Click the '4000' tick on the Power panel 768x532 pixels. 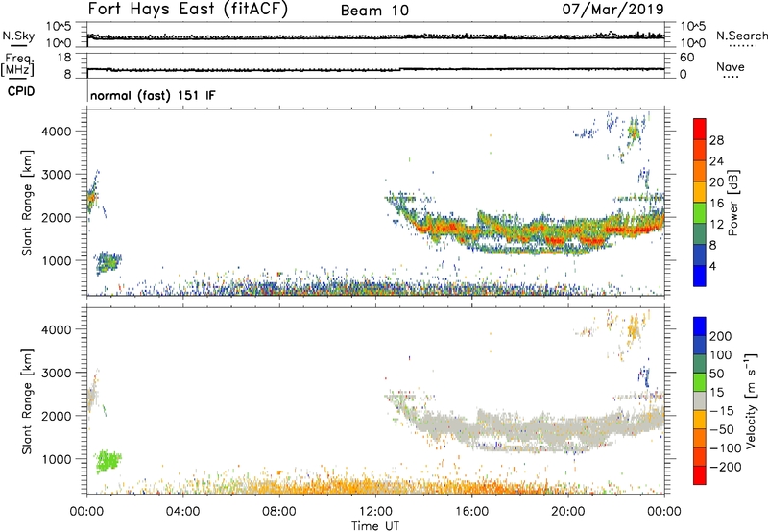(x=56, y=132)
